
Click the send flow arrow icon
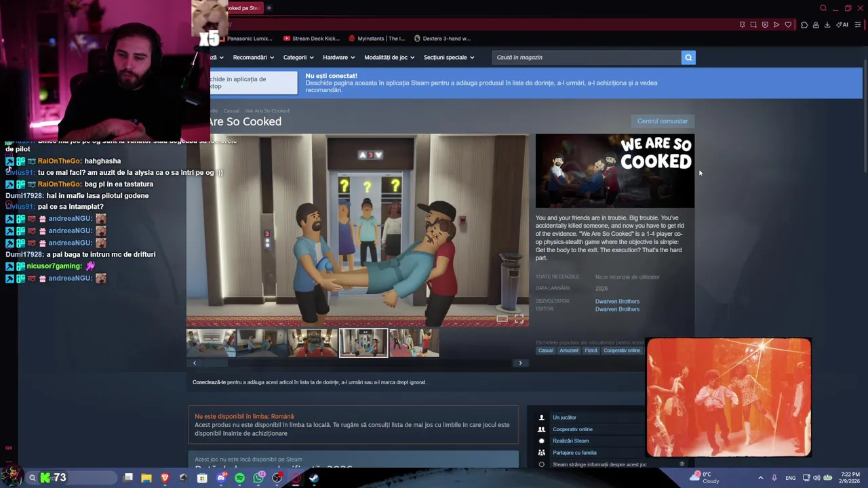[x=776, y=25]
